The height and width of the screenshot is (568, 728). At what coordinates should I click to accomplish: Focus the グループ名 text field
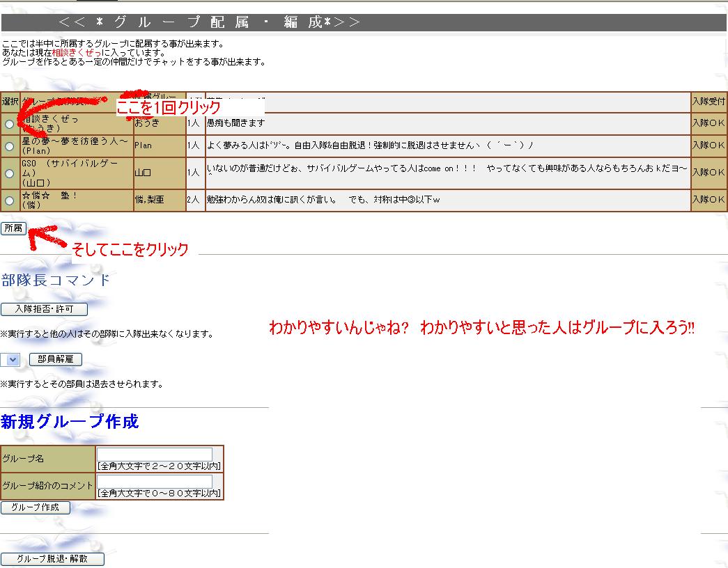[x=154, y=455]
